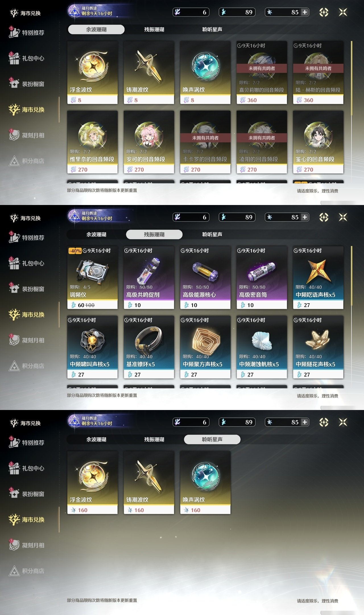The image size is (364, 615).
Task: Buy 铸潮波纹 priced at 8
Action: 149,73
